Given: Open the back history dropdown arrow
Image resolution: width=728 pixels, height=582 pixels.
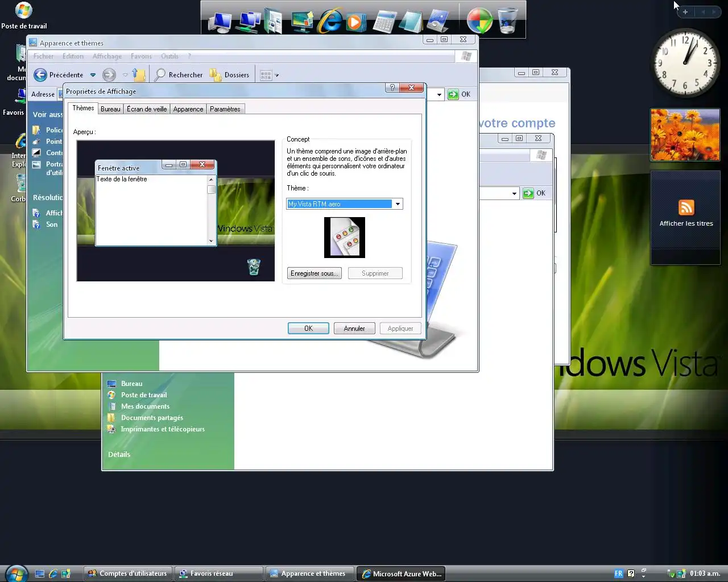Looking at the screenshot, I should click(93, 75).
